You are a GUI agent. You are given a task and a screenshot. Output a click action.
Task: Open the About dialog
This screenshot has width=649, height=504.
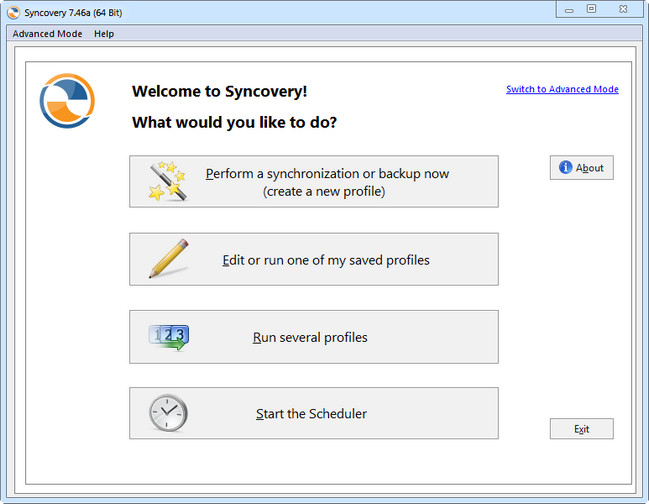[582, 168]
